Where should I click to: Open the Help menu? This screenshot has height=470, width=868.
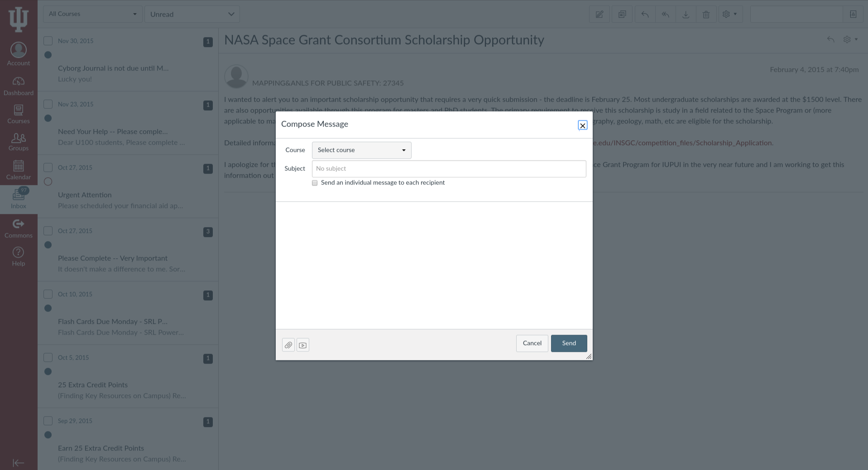pyautogui.click(x=19, y=257)
